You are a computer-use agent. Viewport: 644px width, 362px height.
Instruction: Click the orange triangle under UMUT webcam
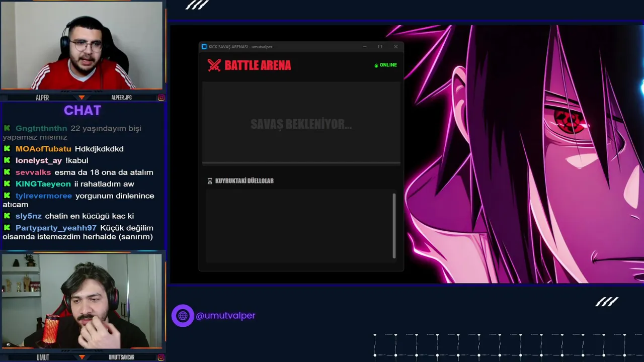pos(82,357)
